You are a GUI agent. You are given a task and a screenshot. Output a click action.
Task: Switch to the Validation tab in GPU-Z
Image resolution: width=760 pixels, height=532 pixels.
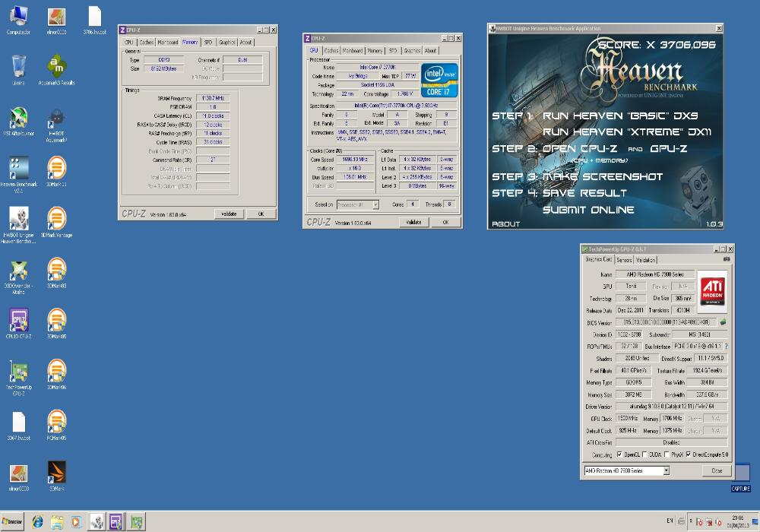click(x=645, y=260)
